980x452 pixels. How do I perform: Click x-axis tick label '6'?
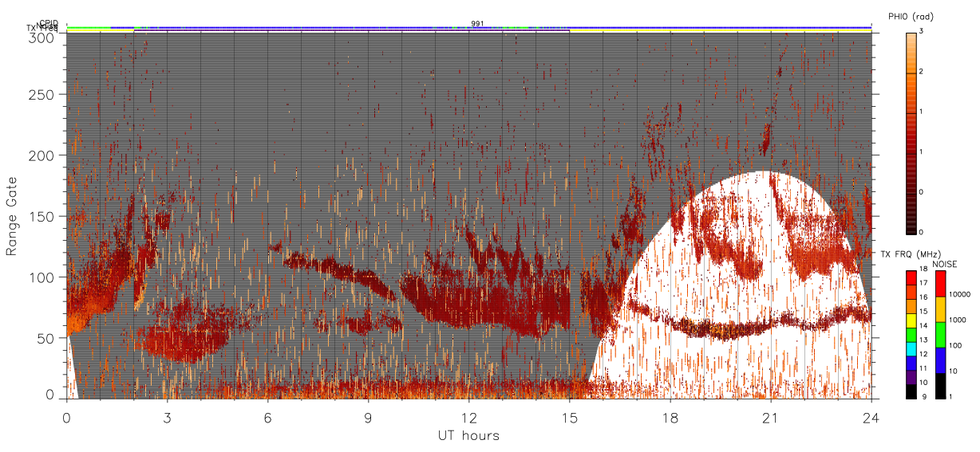(x=268, y=418)
